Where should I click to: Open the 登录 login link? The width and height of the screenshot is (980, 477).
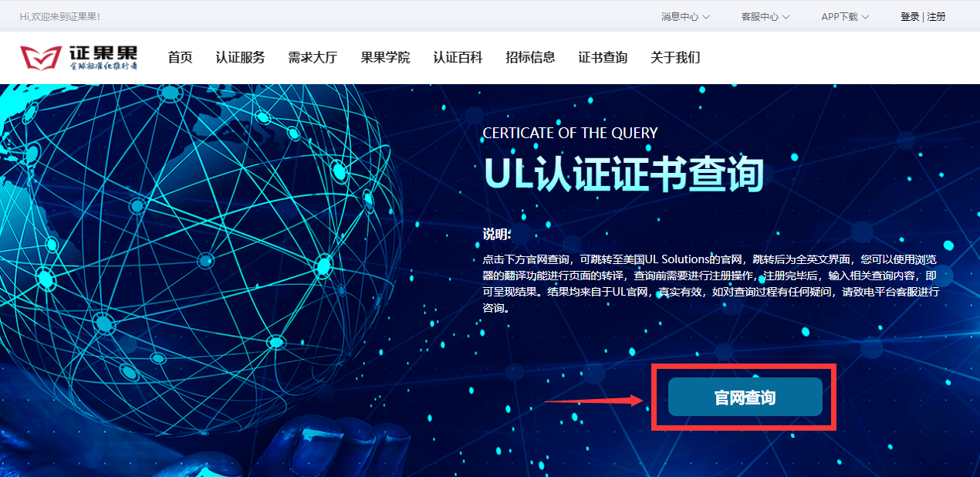pos(910,16)
